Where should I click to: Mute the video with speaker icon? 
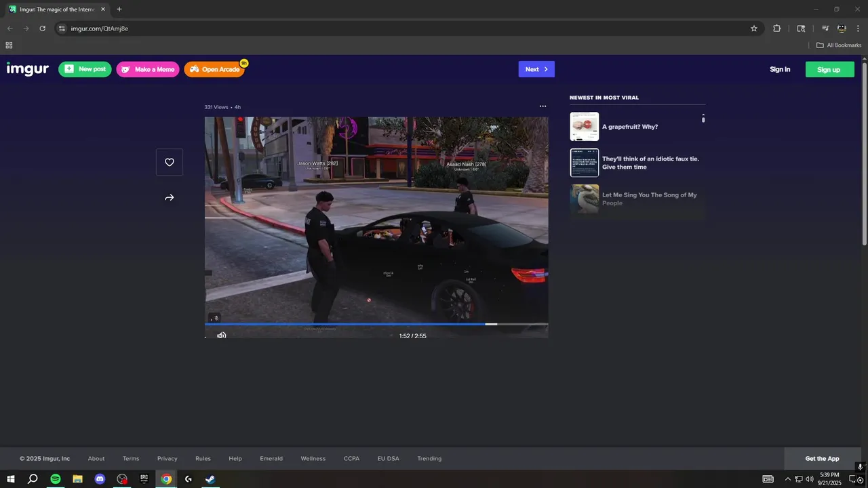coord(222,335)
